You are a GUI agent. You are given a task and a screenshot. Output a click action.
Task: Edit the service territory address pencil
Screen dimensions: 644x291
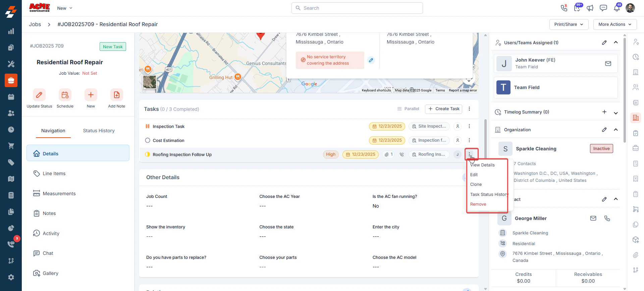tap(371, 60)
